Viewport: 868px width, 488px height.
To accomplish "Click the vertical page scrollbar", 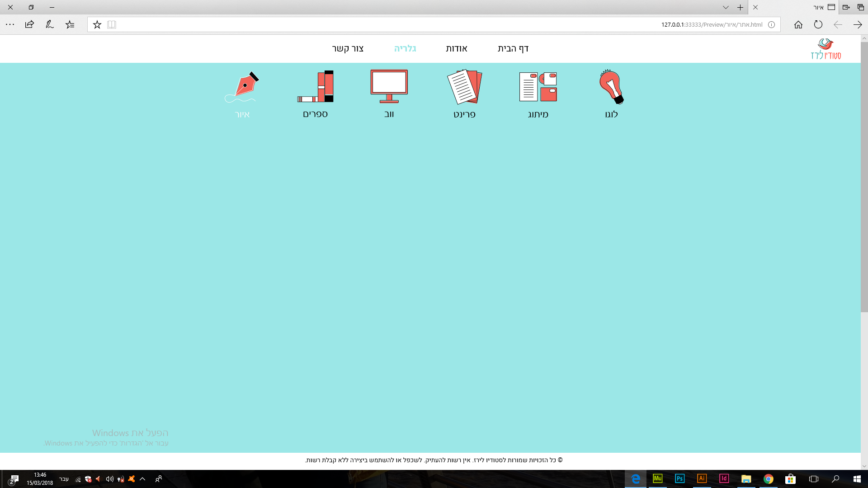I will click(x=864, y=181).
